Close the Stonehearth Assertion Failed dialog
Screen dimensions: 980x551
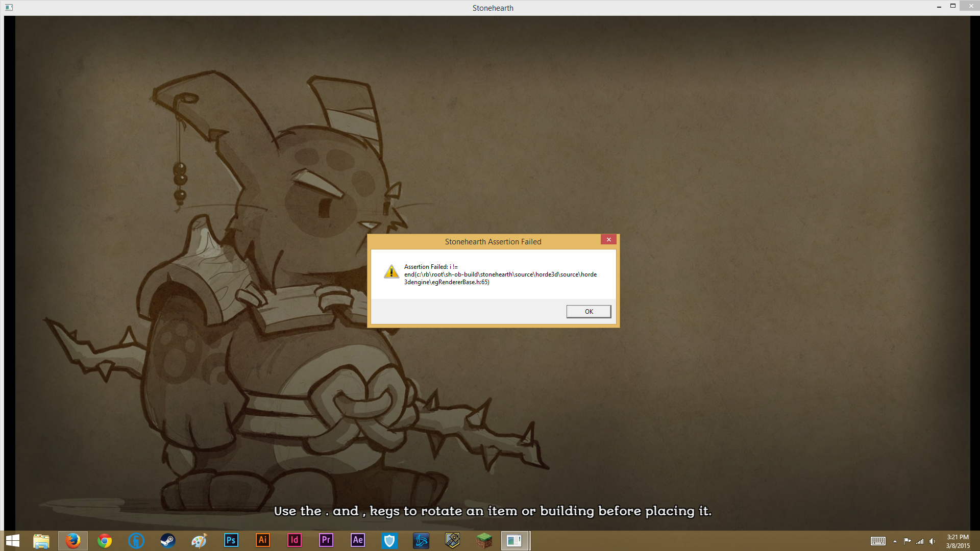coord(608,240)
